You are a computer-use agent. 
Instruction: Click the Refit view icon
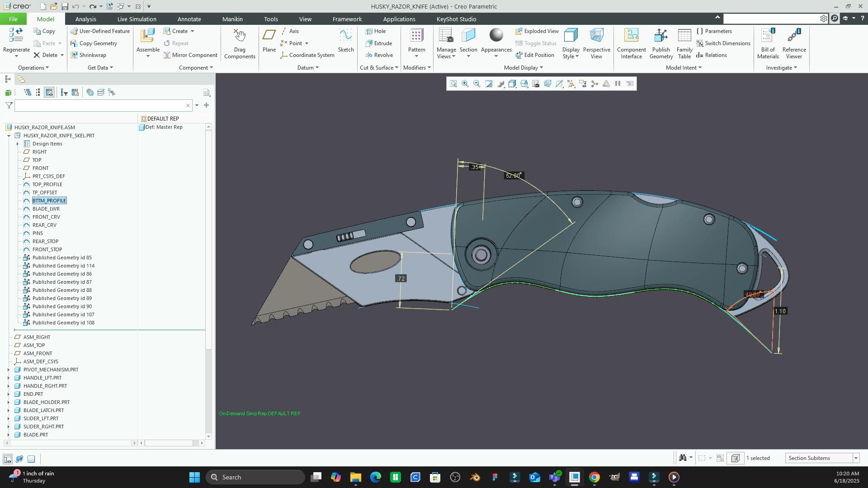point(453,84)
